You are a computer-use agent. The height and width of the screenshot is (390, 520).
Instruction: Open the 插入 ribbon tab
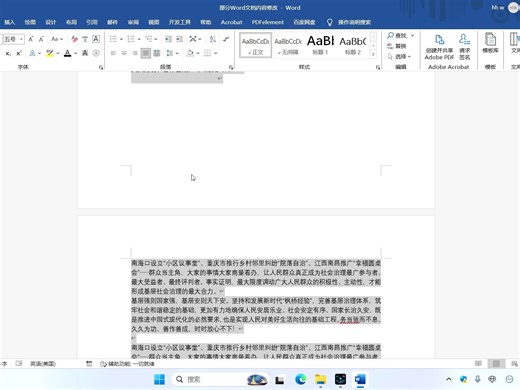click(9, 22)
